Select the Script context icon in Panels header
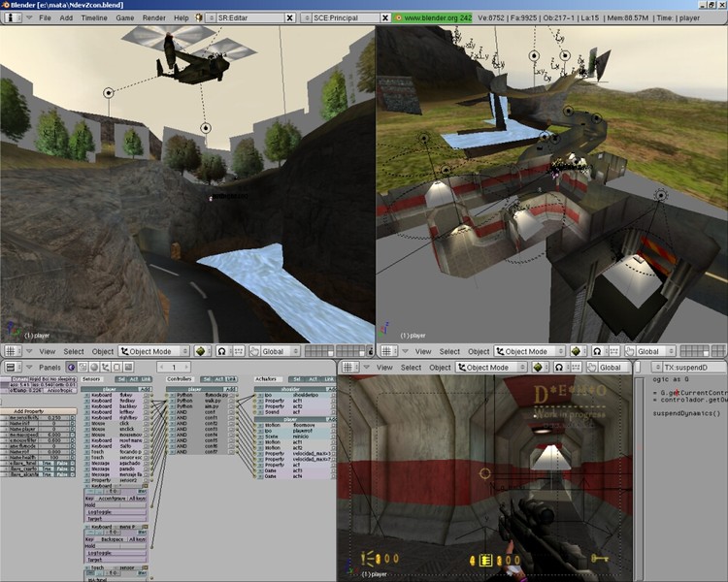 click(83, 367)
